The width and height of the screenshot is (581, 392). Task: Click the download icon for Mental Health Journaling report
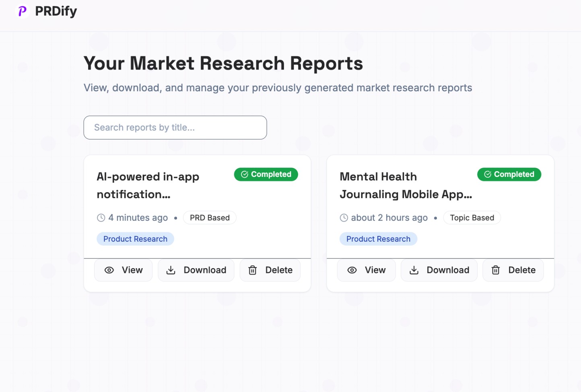coord(414,270)
